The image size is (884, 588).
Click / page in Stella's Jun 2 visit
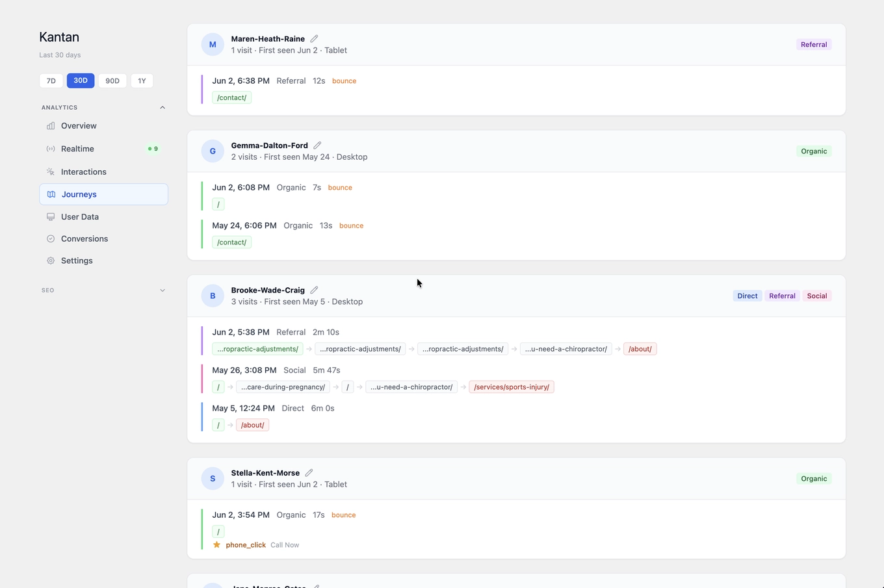point(218,531)
